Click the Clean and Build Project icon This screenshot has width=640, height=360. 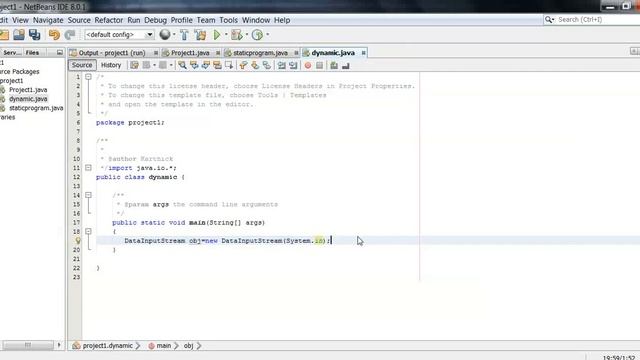point(200,35)
